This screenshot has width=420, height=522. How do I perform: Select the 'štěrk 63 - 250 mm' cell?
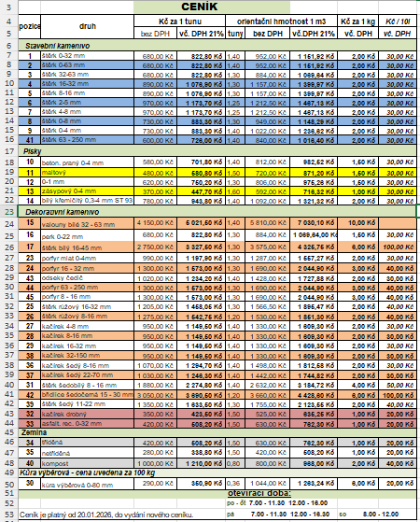87,139
